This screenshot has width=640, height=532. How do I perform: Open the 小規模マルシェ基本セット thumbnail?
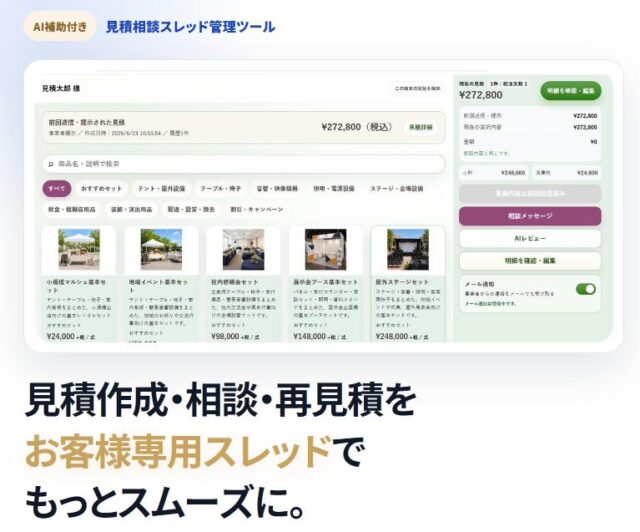(79, 249)
